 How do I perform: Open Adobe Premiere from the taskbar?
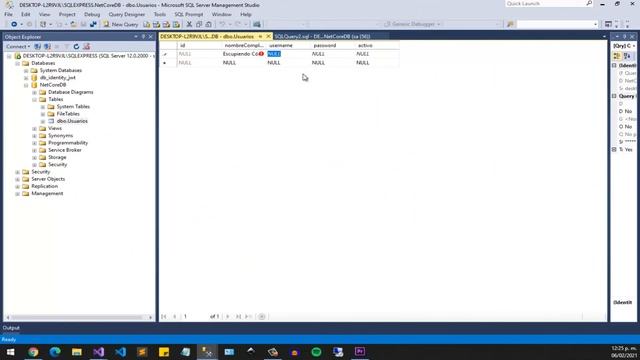pos(360,351)
